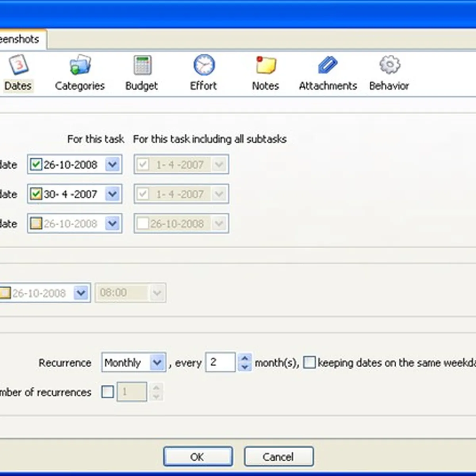The width and height of the screenshot is (476, 476).
Task: Open the Categories folder icon
Action: click(x=80, y=65)
